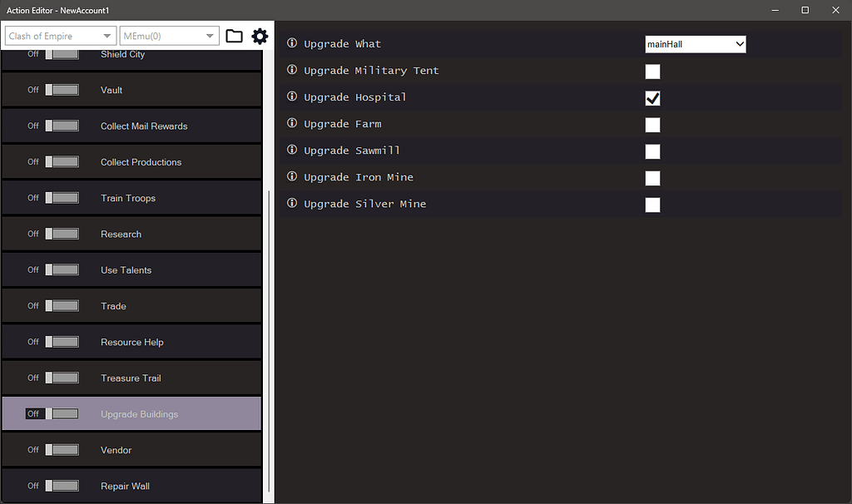Image resolution: width=852 pixels, height=504 pixels.
Task: Open the profile folder icon in toolbar
Action: pos(234,36)
